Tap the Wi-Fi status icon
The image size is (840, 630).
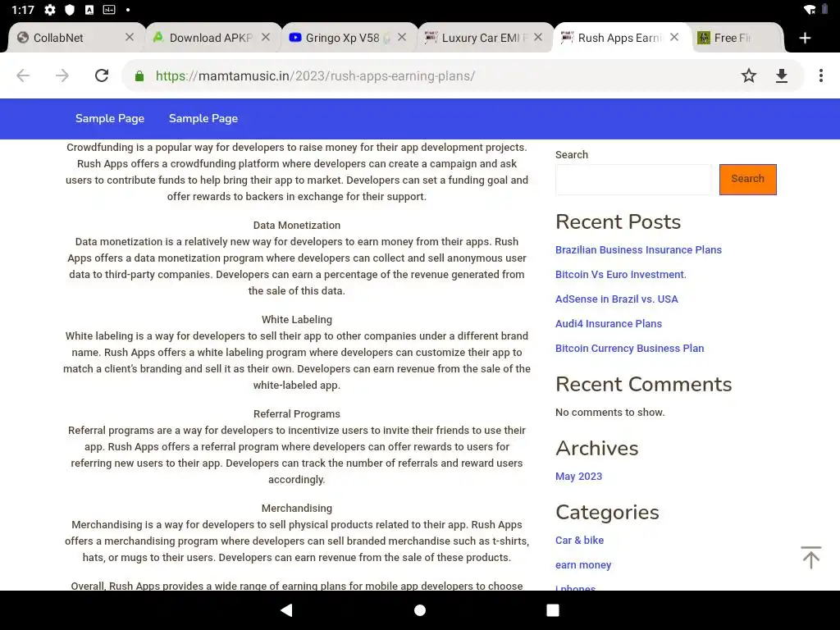pyautogui.click(x=810, y=10)
